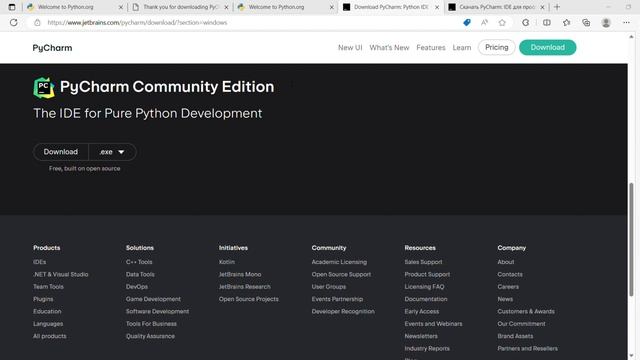Open Open Source Projects link
The width and height of the screenshot is (640, 360).
pos(249,299)
